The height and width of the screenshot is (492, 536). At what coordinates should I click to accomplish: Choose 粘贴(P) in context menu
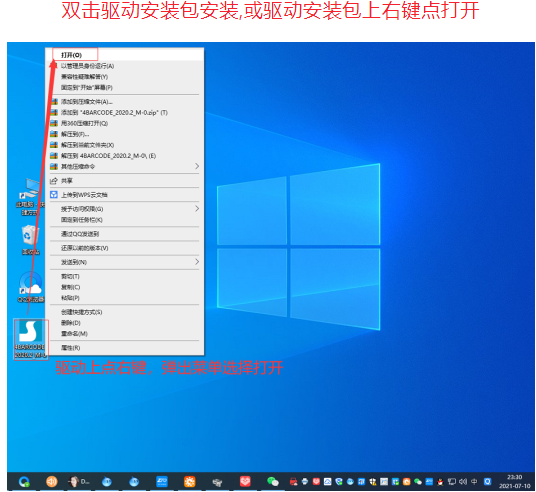[x=125, y=298]
